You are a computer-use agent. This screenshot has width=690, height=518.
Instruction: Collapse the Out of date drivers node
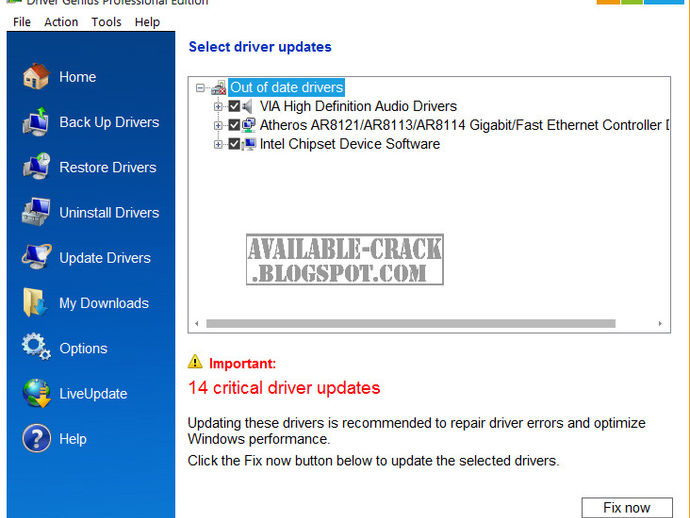click(200, 88)
